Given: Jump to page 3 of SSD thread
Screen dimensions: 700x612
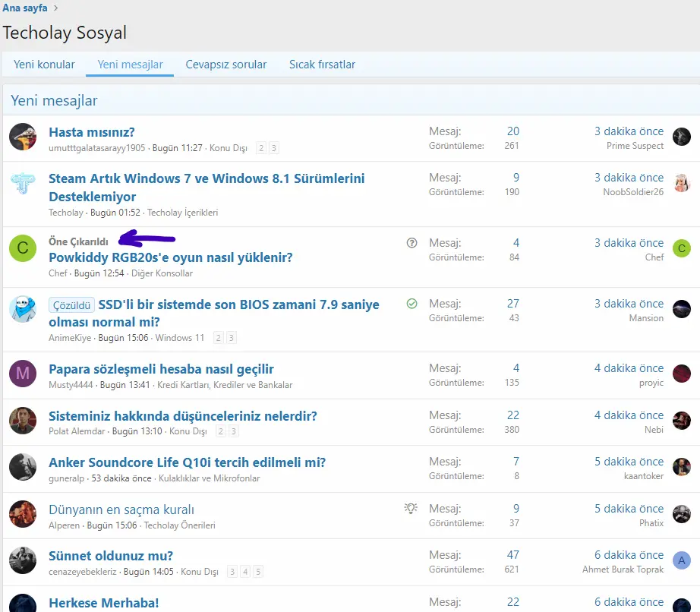Looking at the screenshot, I should (x=232, y=338).
